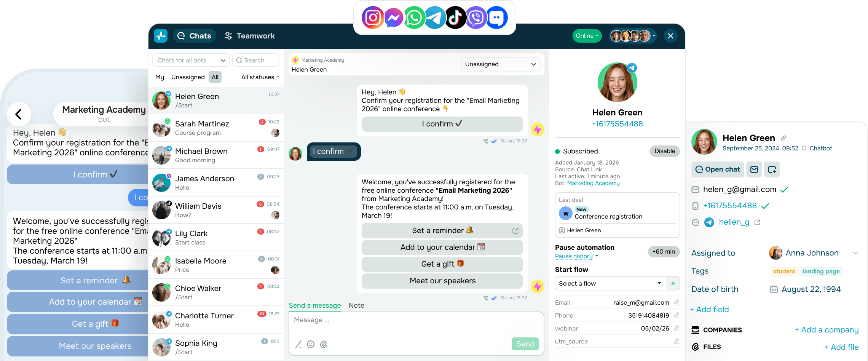
Task: Select the quick replies pen icon
Action: coord(298,344)
